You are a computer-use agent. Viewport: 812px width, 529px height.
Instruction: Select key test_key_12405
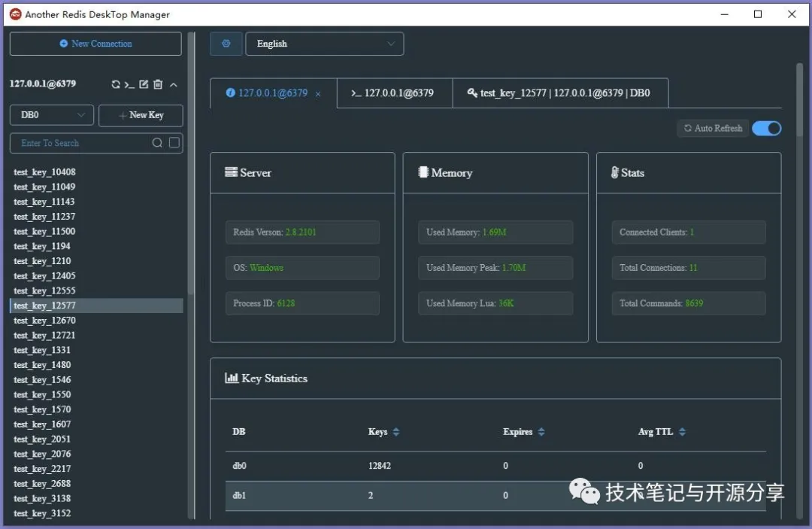point(96,275)
